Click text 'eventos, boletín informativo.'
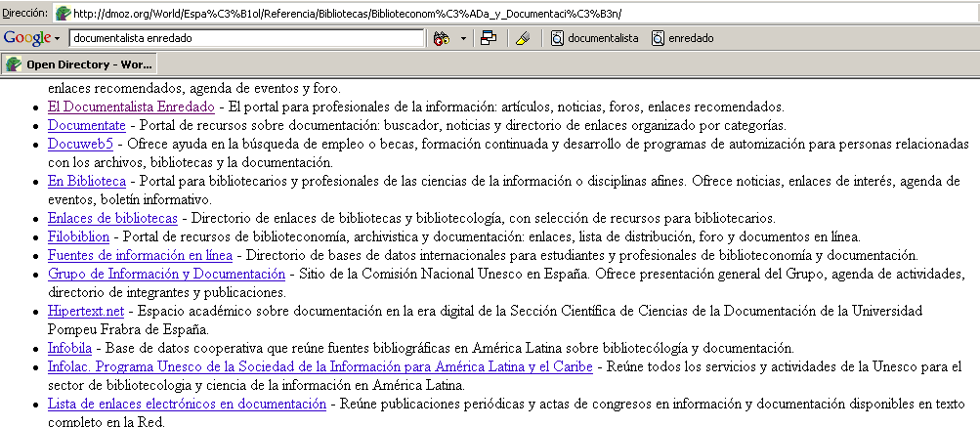Screen dimensions: 980x427 pyautogui.click(x=130, y=200)
